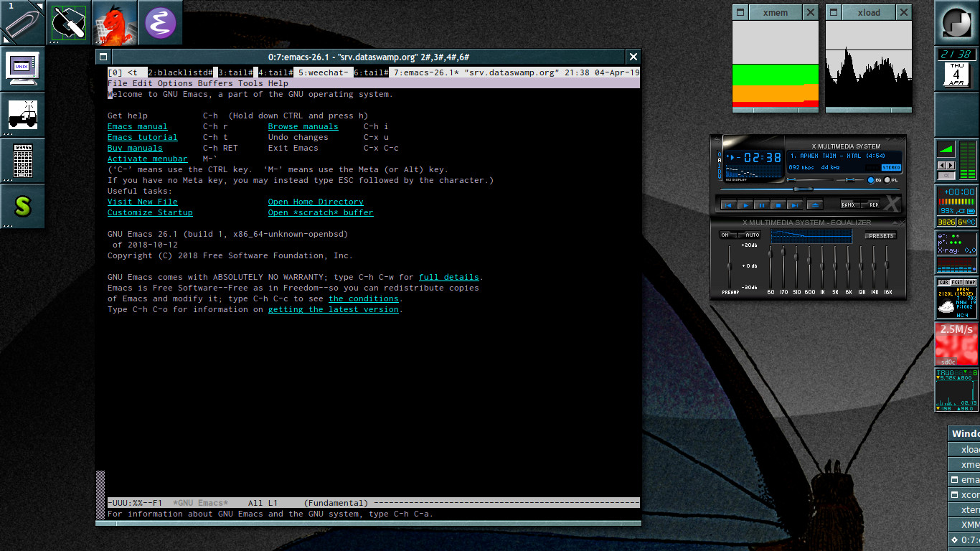980x551 pixels.
Task: Open the Emacs File menu
Action: (118, 83)
